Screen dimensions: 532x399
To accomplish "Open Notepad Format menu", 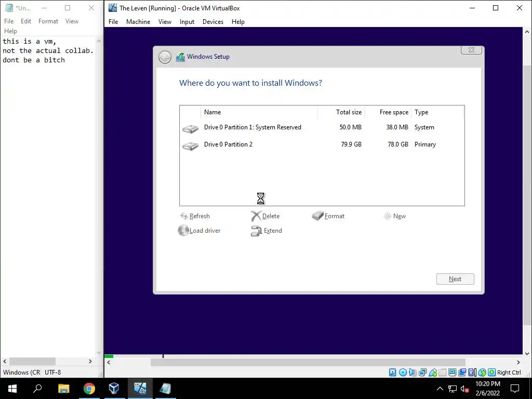I will tap(48, 21).
